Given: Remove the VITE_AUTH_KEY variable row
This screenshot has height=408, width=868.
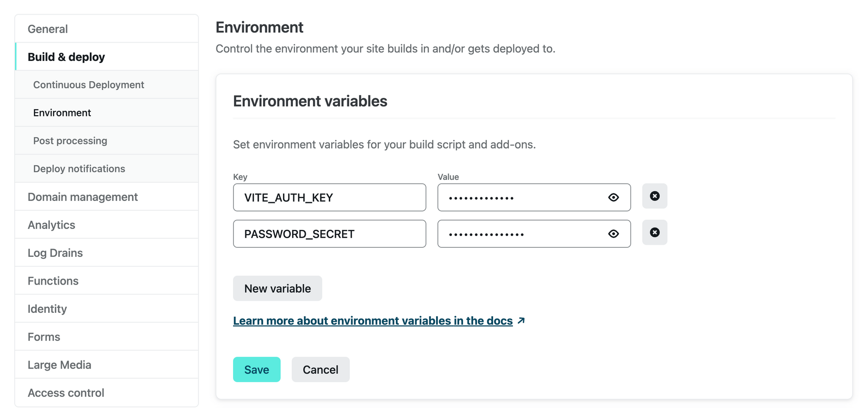Looking at the screenshot, I should [654, 196].
